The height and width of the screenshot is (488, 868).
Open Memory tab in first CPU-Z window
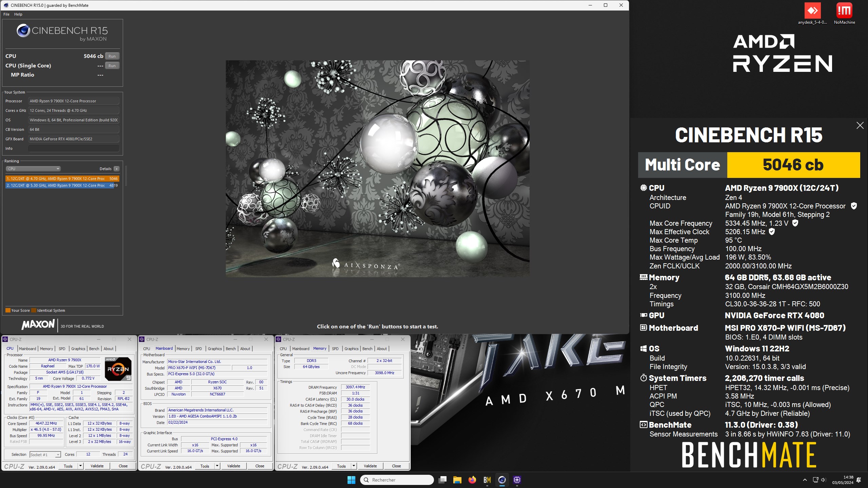(x=46, y=349)
